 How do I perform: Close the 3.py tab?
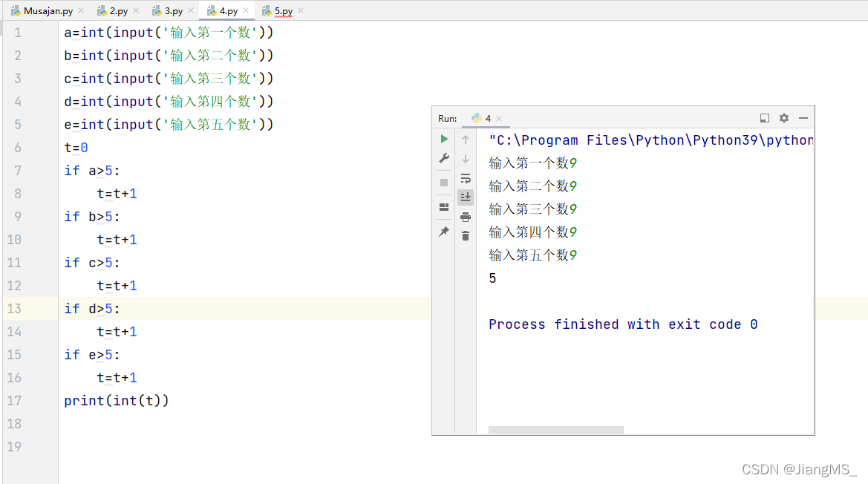click(191, 10)
